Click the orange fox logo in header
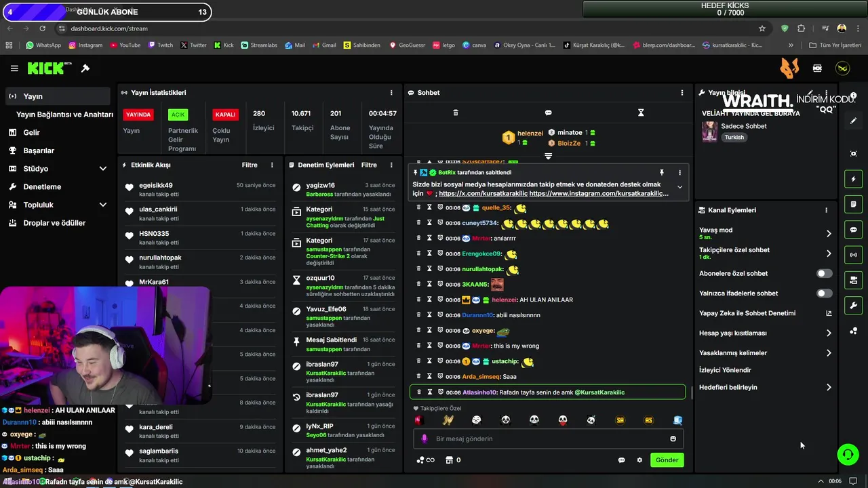 (x=789, y=68)
